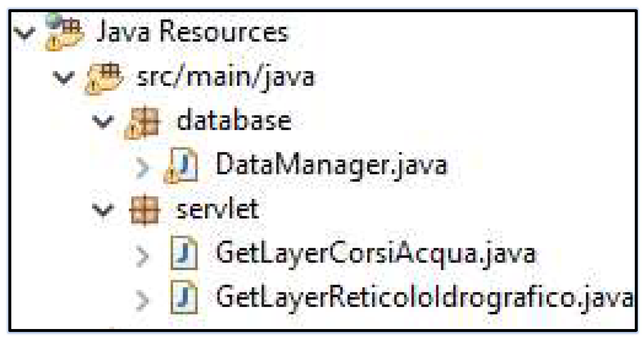644x342 pixels.
Task: Select the database package name
Action: 234,121
